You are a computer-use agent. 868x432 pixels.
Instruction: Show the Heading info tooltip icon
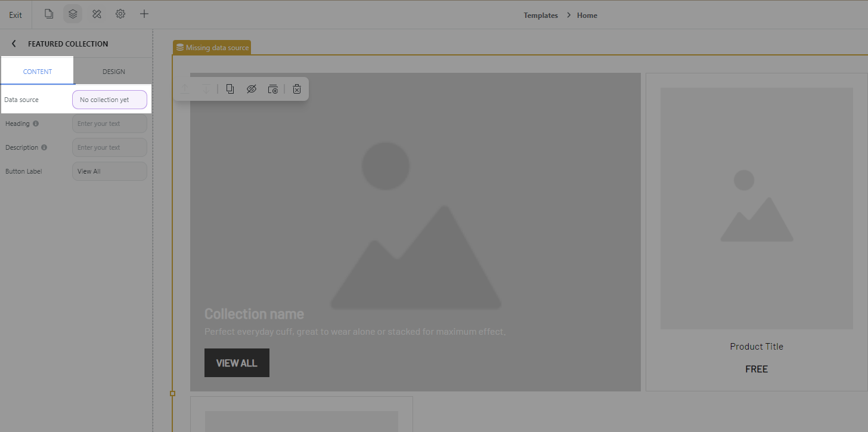[x=36, y=124]
